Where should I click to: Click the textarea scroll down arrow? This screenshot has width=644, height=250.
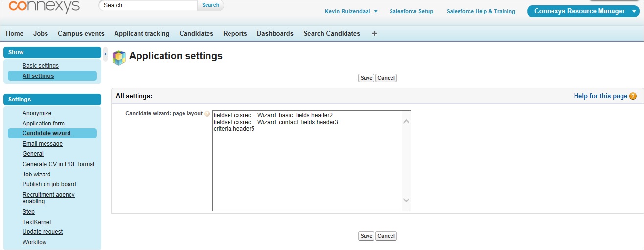406,200
